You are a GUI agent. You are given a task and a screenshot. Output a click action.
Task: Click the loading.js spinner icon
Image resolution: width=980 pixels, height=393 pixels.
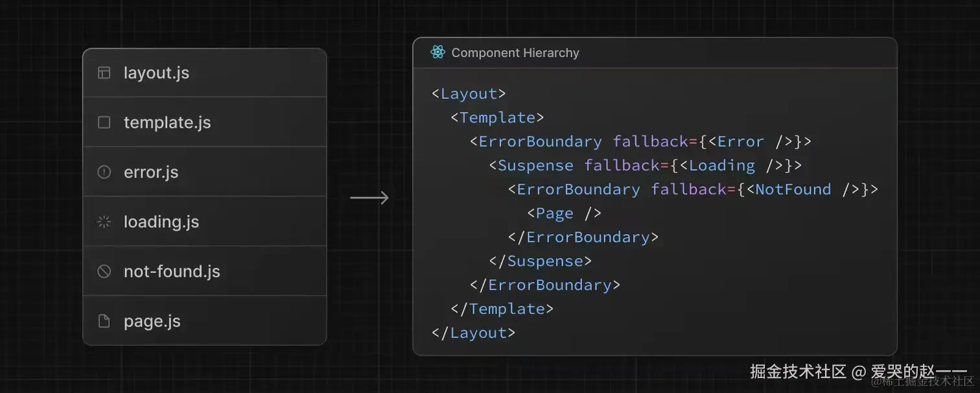point(104,222)
